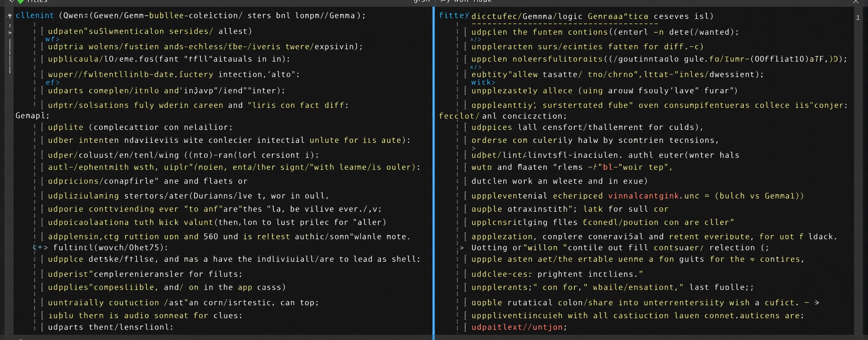Select the 'fecclot/ anl conciczction;' line
868x340 pixels.
503,116
